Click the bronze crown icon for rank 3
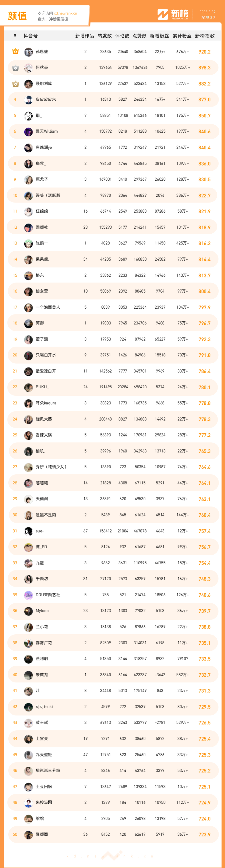 point(15,84)
